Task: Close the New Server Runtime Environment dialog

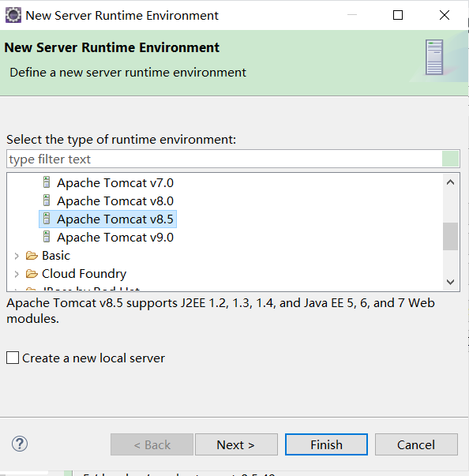Action: tap(445, 15)
